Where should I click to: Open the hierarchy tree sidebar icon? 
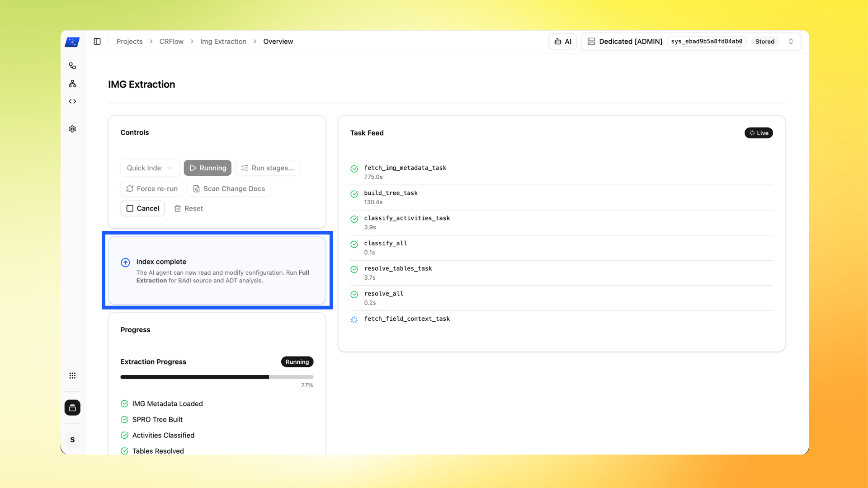tap(72, 84)
